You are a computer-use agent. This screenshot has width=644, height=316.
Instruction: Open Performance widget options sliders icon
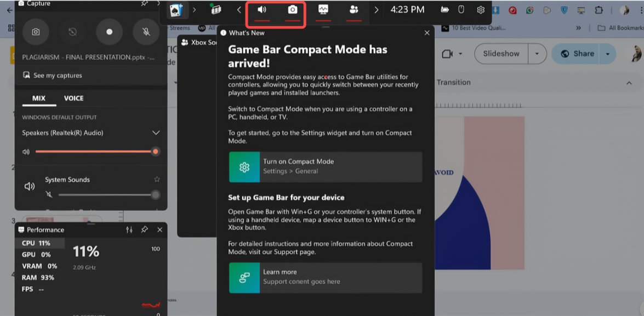[x=129, y=230]
